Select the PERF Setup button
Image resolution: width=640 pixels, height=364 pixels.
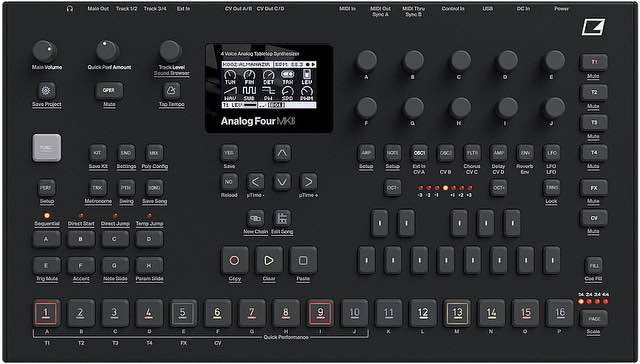point(47,188)
